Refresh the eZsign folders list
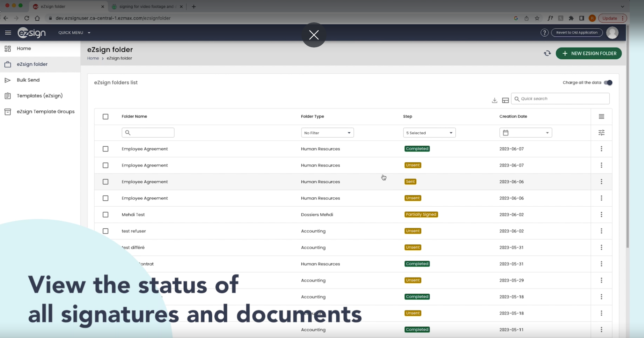This screenshot has width=644, height=338. [x=547, y=53]
